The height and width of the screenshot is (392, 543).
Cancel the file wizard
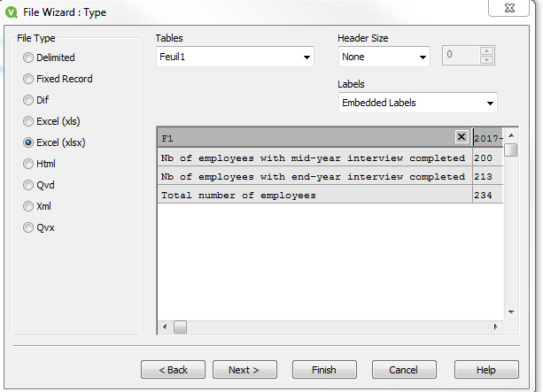(x=404, y=370)
